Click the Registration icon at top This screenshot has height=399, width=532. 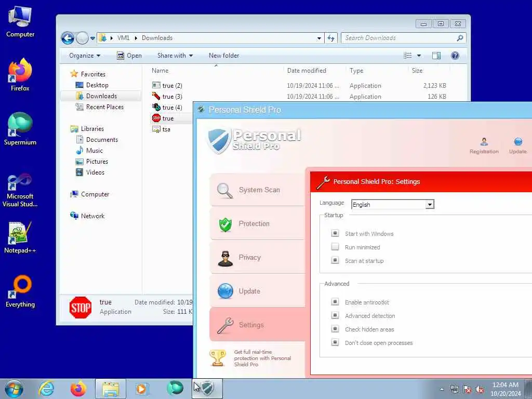point(484,145)
